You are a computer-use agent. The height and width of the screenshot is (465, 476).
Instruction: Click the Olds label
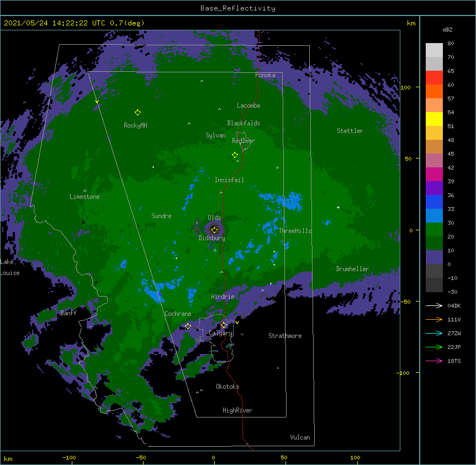[x=214, y=218]
